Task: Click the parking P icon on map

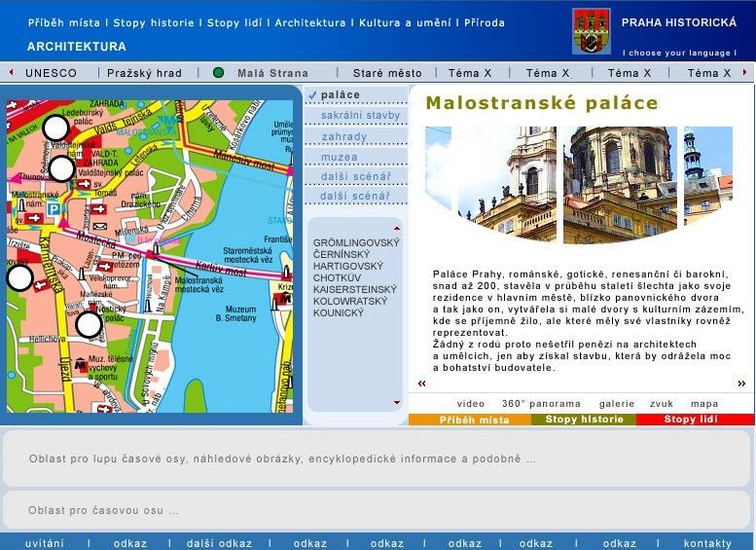Action: (x=54, y=207)
